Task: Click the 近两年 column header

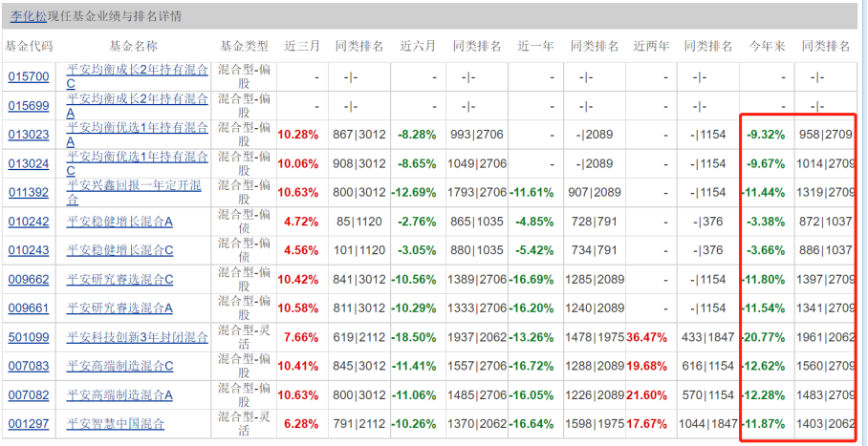Action: click(x=652, y=47)
